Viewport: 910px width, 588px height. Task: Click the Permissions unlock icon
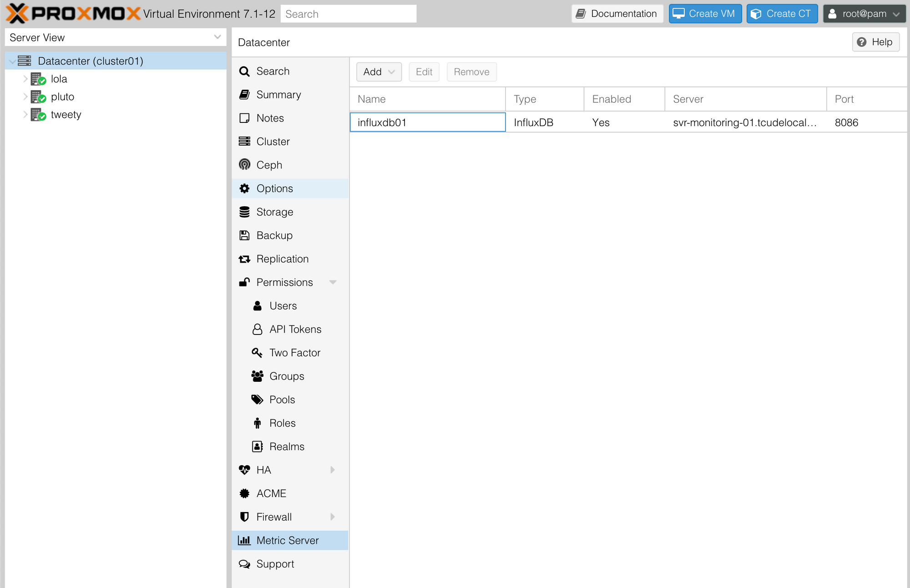click(x=244, y=282)
